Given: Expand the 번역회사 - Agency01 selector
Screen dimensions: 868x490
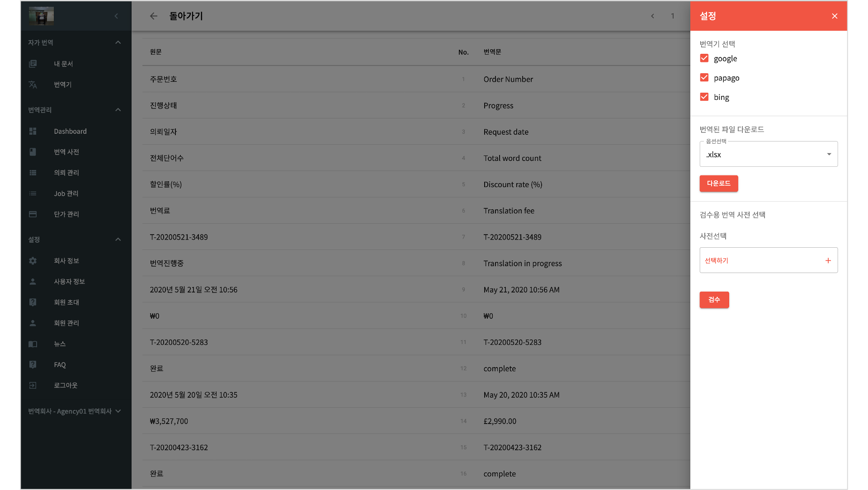Looking at the screenshot, I should pyautogui.click(x=75, y=411).
